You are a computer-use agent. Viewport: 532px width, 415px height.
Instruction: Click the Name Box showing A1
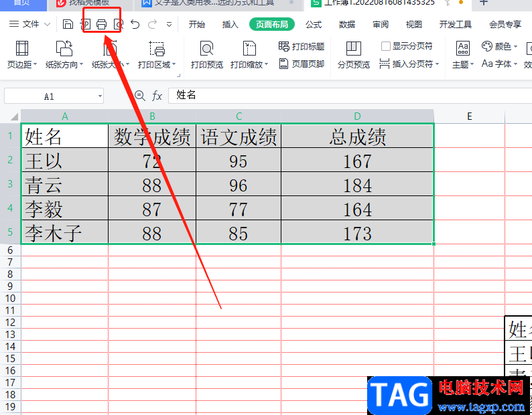click(x=49, y=96)
